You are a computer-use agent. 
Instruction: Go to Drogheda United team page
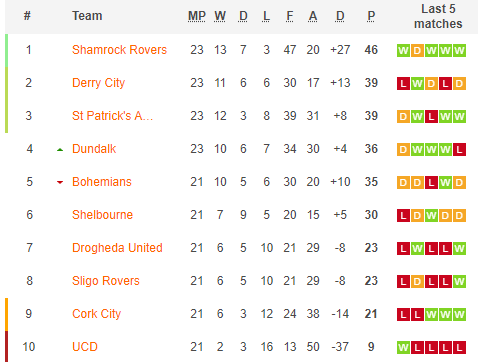tap(117, 248)
